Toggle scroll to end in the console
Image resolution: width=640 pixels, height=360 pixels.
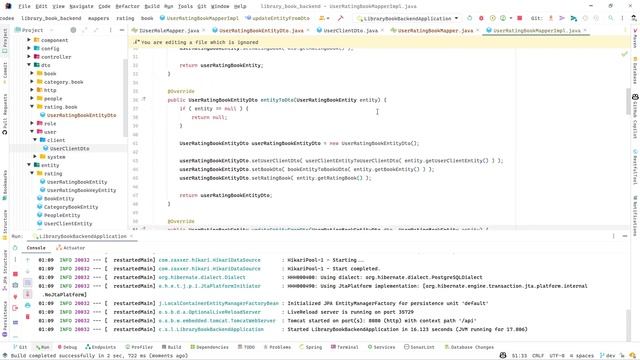(x=28, y=294)
